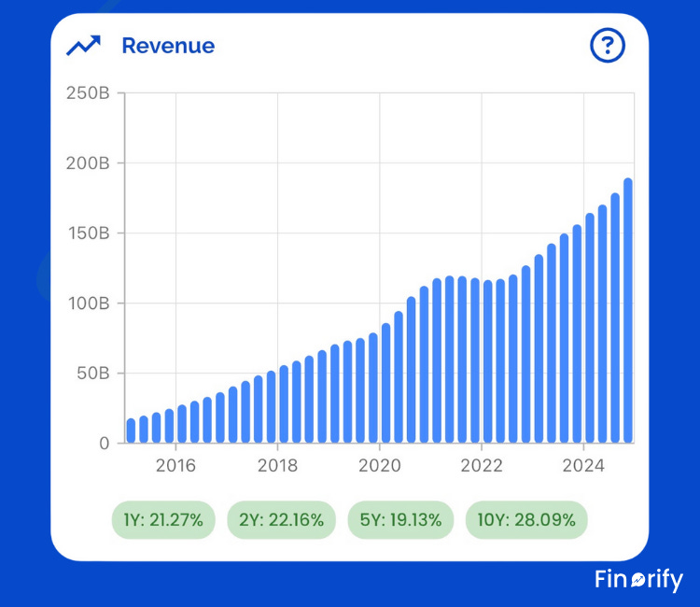Click the 150B y-axis label
The width and height of the screenshot is (700, 607).
(89, 233)
